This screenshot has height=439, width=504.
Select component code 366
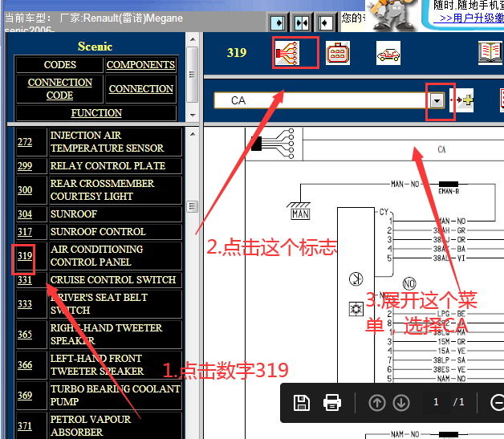point(25,365)
